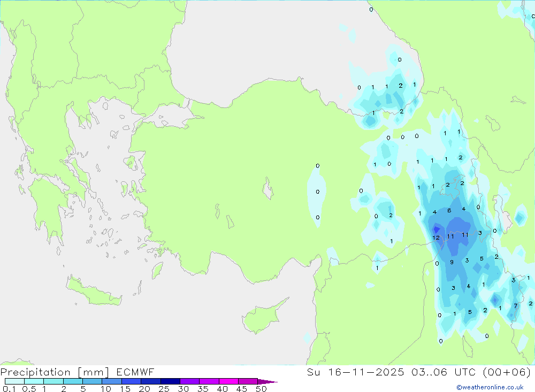Viewport: 535px width, 392px height.
Task: Click the '50' legend scale label
Action: point(262,389)
